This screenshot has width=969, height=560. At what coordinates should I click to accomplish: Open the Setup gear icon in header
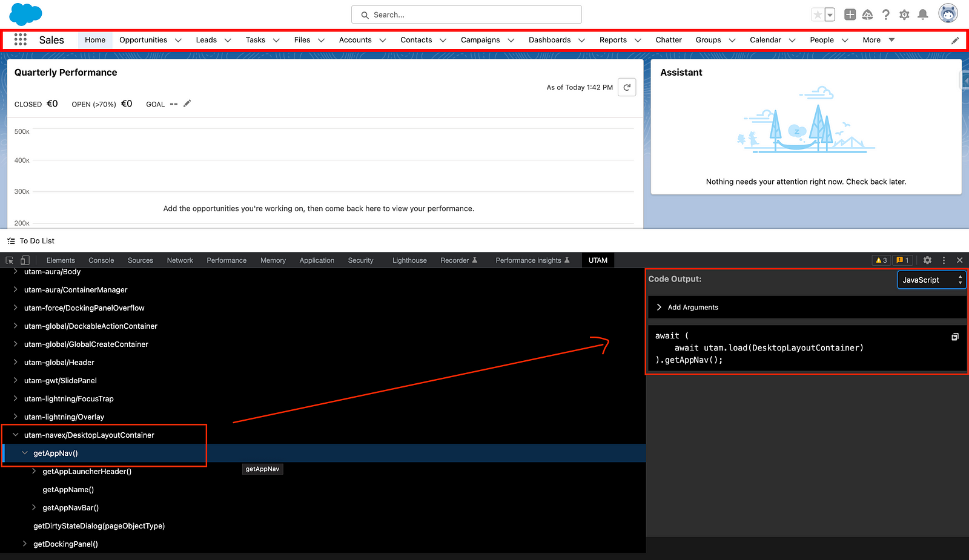pyautogui.click(x=904, y=15)
